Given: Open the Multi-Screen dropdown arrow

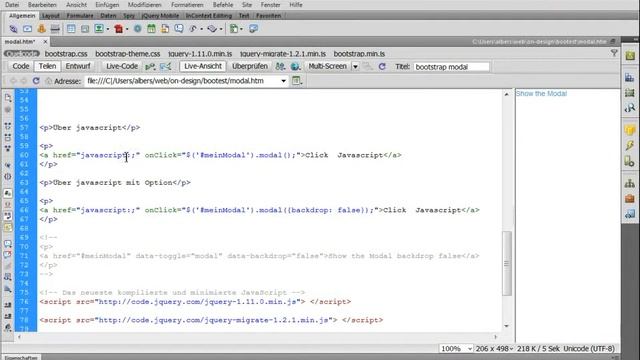Looking at the screenshot, I should [x=355, y=67].
